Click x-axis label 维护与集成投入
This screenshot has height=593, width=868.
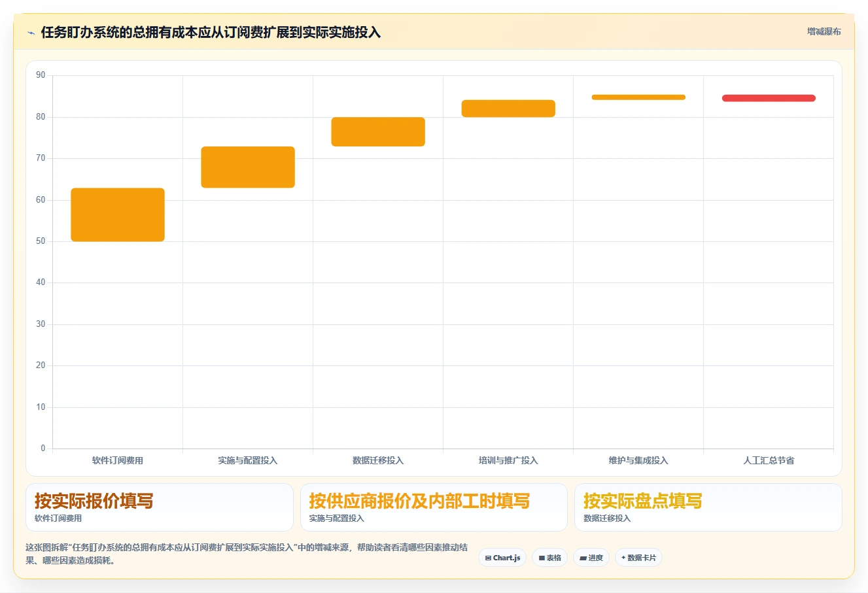point(638,460)
